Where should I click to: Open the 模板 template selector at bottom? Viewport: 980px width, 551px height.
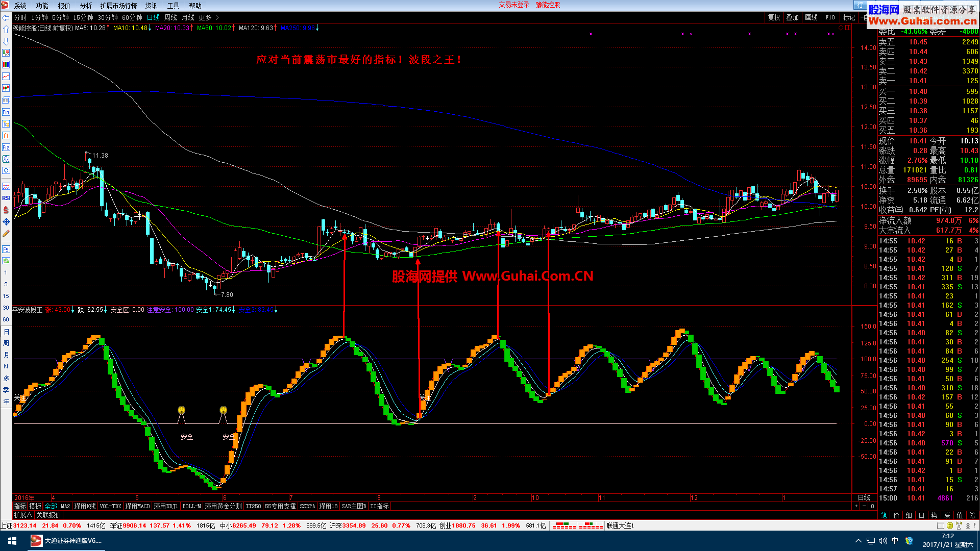point(35,506)
